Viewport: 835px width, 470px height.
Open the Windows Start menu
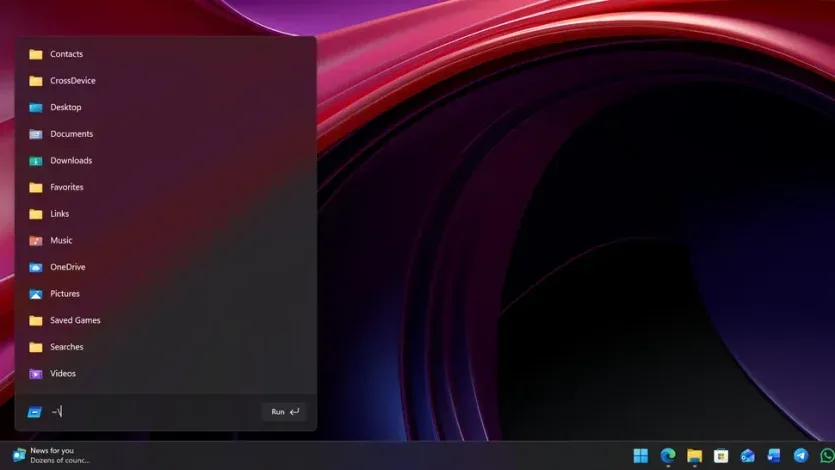641,456
